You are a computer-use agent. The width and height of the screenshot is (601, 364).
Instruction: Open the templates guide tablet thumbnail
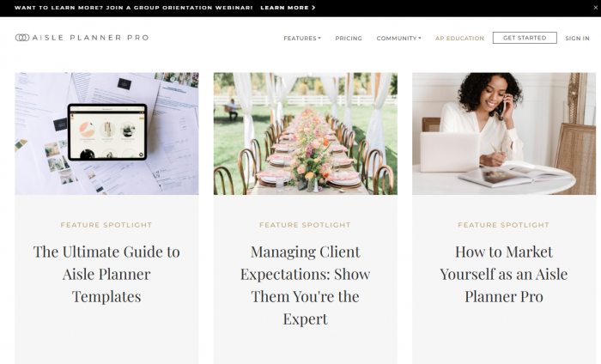pos(107,134)
